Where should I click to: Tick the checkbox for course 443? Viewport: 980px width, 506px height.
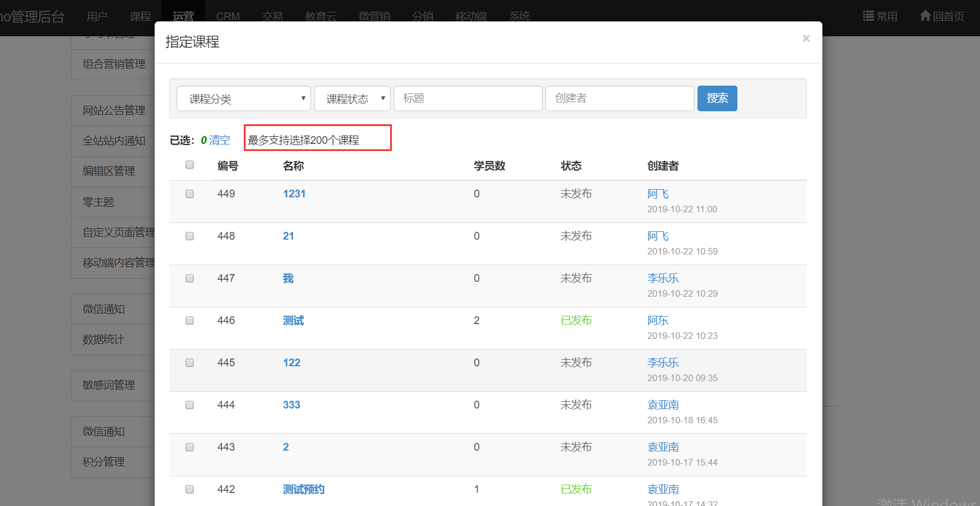click(190, 447)
